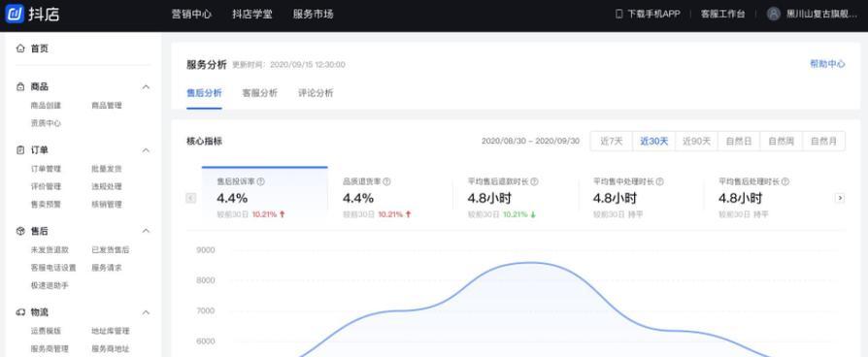Image resolution: width=868 pixels, height=357 pixels.
Task: Open 服务市场 in the top navigation
Action: pos(314,15)
